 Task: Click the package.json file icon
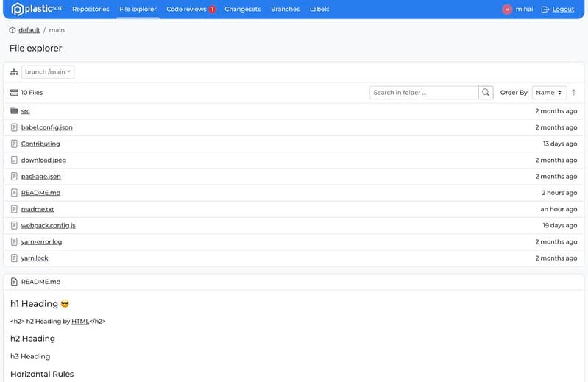coord(14,176)
